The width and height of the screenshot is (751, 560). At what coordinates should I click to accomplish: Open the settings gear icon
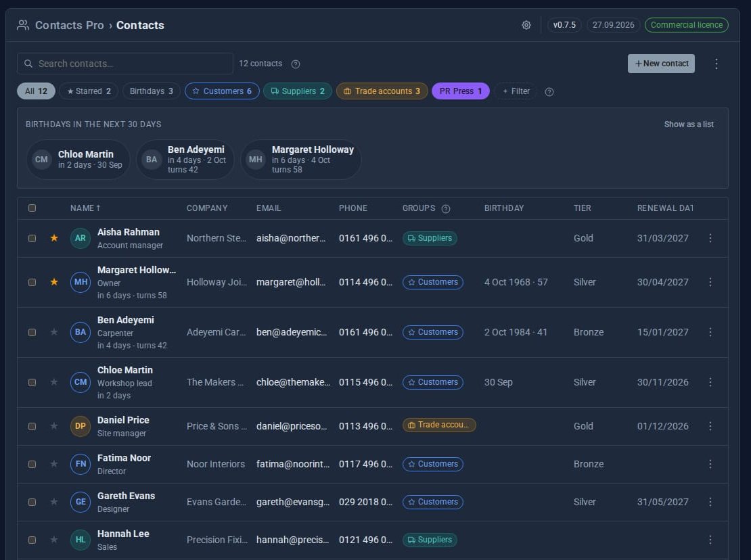pyautogui.click(x=526, y=25)
